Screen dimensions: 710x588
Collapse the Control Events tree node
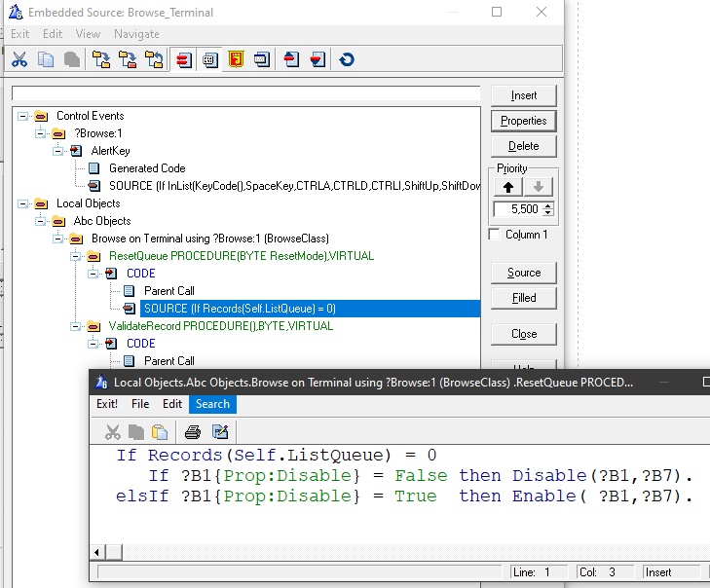pos(22,116)
